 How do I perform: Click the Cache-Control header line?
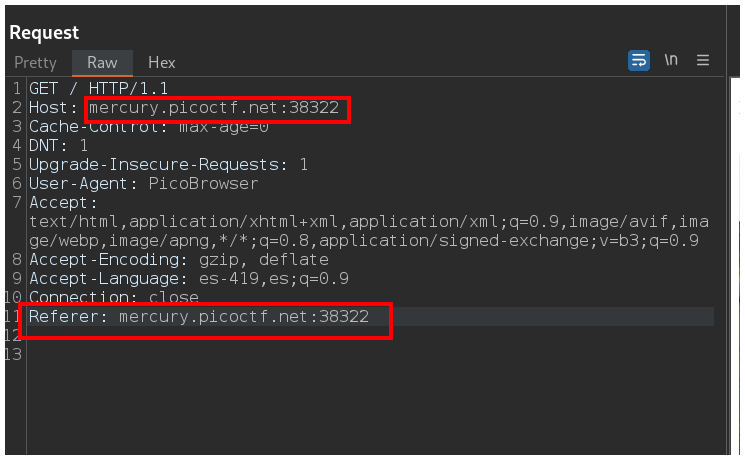pos(149,127)
